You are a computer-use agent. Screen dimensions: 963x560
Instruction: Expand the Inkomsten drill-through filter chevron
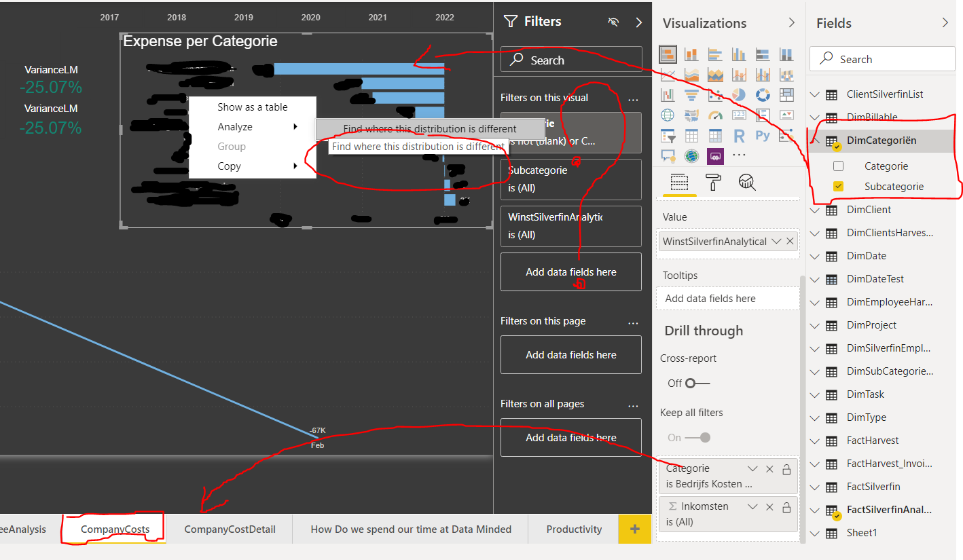752,507
